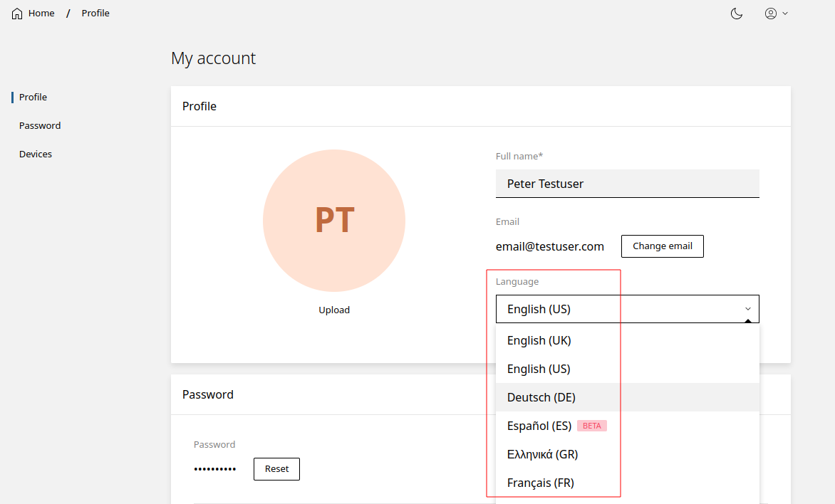Select English (UK) language option
The image size is (835, 504).
(x=539, y=341)
